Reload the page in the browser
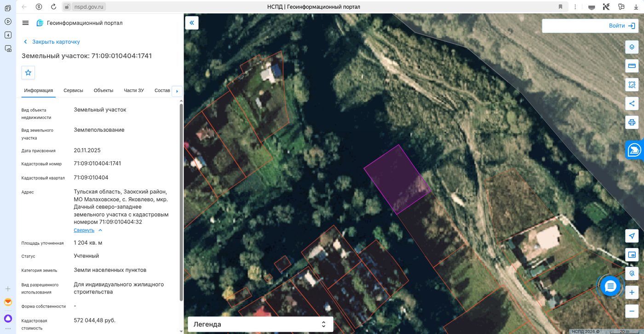The height and width of the screenshot is (334, 644). click(x=53, y=6)
